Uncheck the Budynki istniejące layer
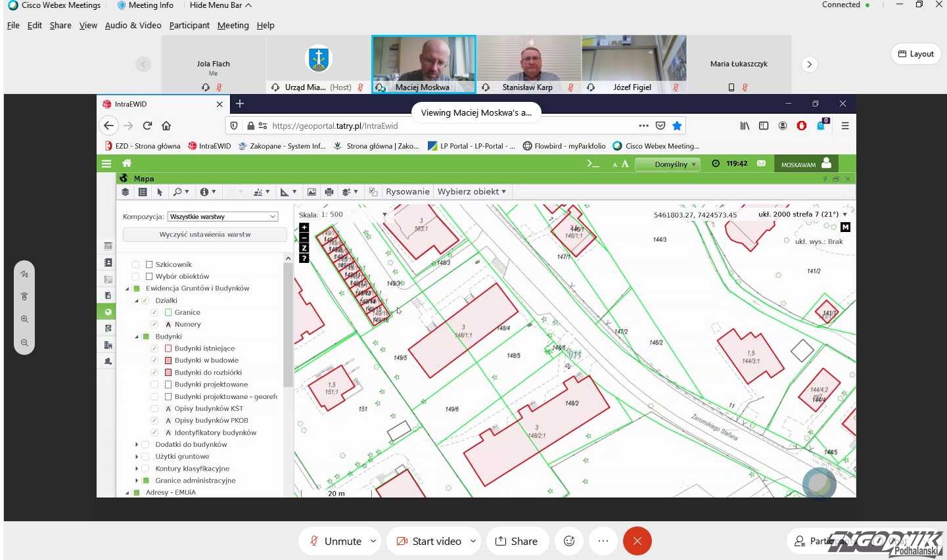 coord(154,348)
